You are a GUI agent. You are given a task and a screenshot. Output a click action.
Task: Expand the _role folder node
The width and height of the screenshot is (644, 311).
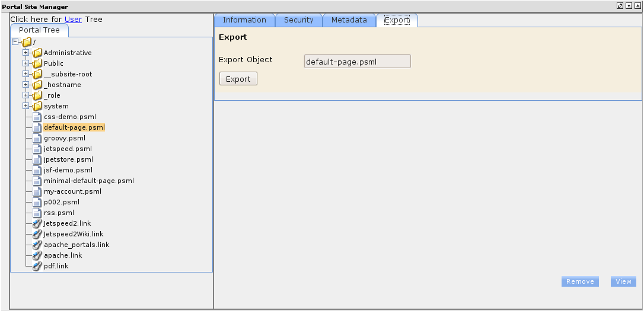[26, 95]
